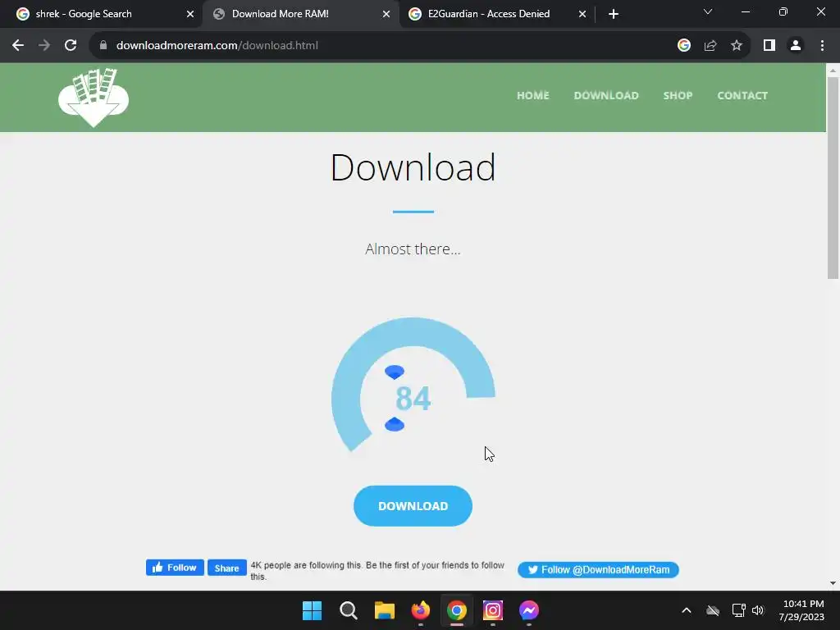840x630 pixels.
Task: Open Chrome three-dot menu
Action: 822,46
